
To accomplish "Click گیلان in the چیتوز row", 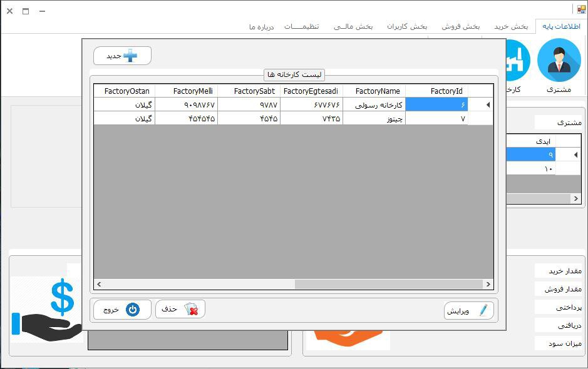I will click(125, 118).
